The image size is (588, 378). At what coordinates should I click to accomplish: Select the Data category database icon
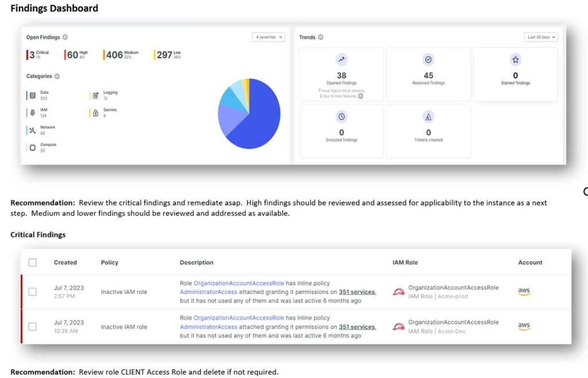point(33,95)
